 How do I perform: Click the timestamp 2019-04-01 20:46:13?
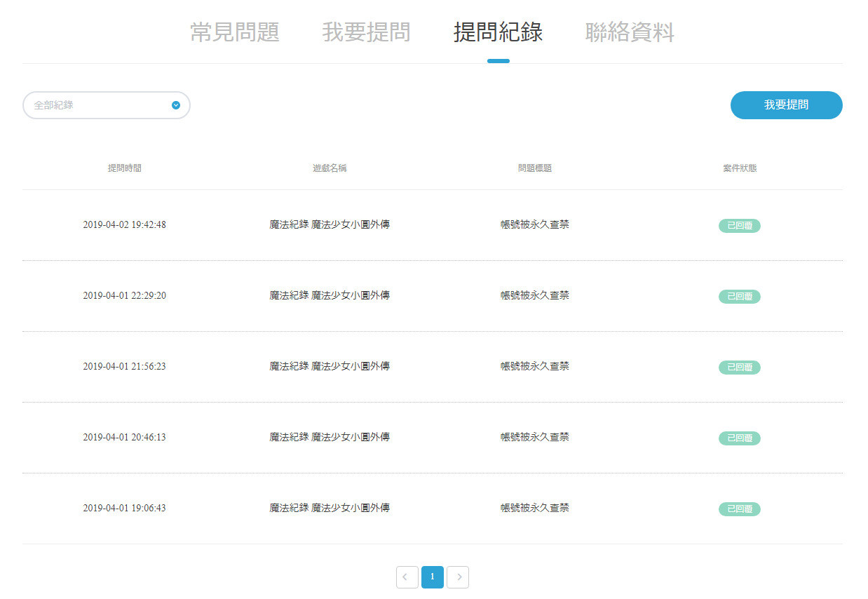124,437
